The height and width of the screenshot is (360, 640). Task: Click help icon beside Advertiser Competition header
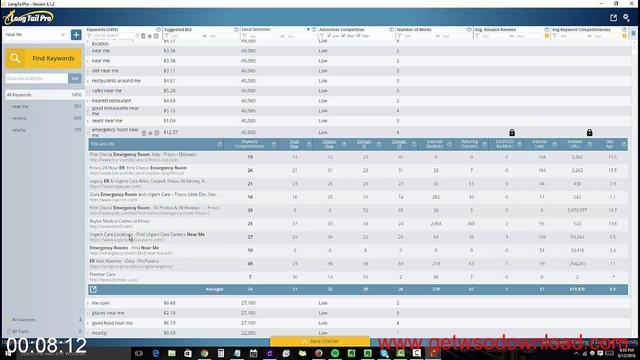(x=391, y=30)
